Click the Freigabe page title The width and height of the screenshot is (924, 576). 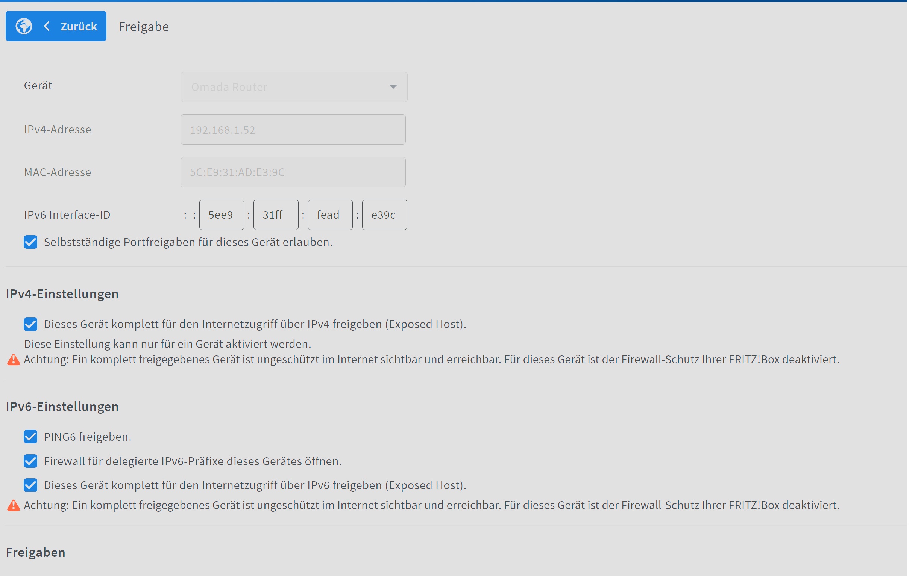click(x=144, y=27)
